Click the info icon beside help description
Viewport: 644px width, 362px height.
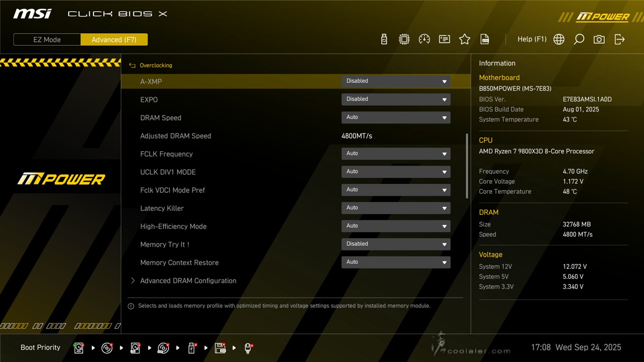click(x=131, y=306)
